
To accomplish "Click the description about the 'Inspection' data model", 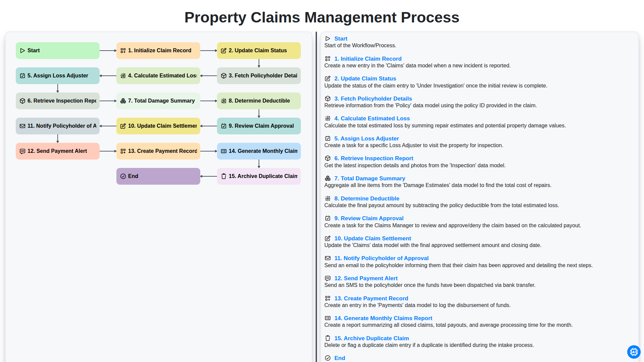I will [415, 166].
